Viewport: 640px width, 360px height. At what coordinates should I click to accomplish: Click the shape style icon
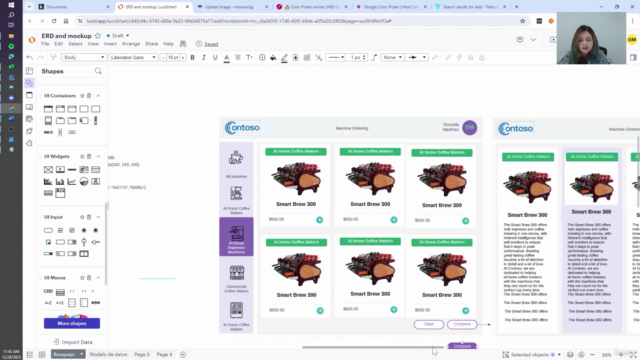(x=262, y=58)
